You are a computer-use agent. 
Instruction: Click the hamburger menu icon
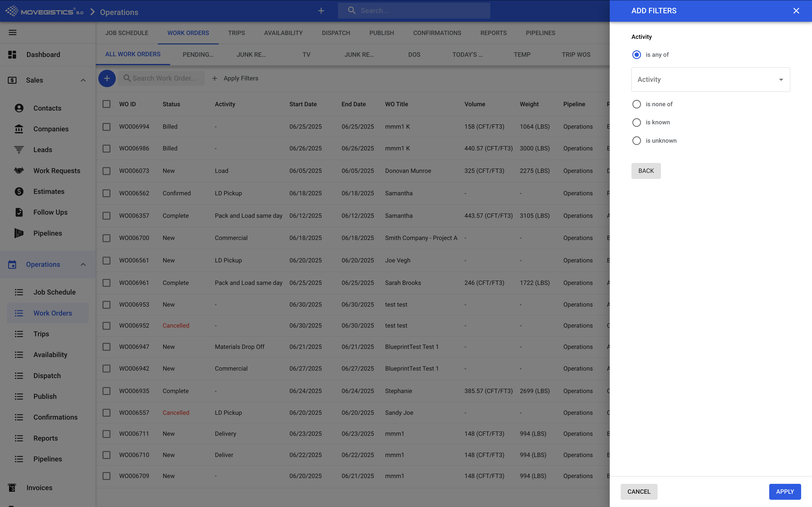(x=12, y=33)
